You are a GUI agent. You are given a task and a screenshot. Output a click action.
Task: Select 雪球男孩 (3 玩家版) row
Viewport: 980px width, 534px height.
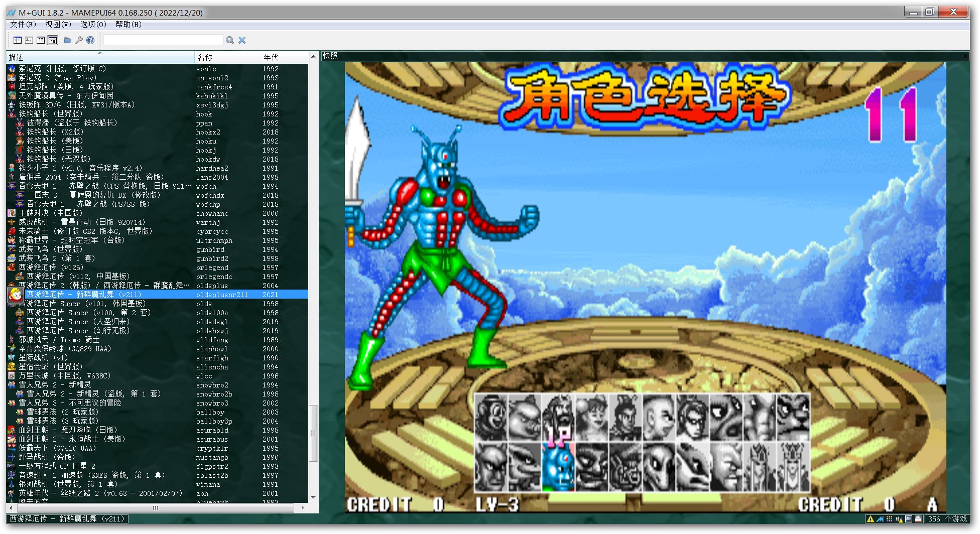(158, 421)
